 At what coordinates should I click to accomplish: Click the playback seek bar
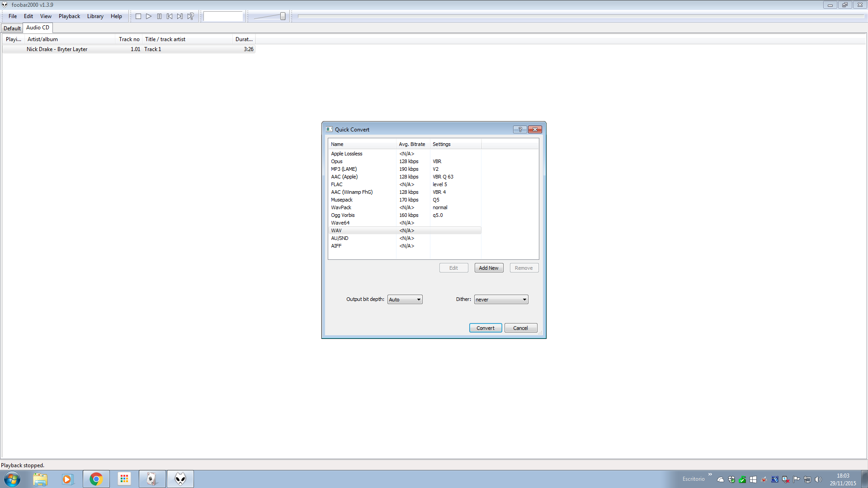pyautogui.click(x=580, y=16)
